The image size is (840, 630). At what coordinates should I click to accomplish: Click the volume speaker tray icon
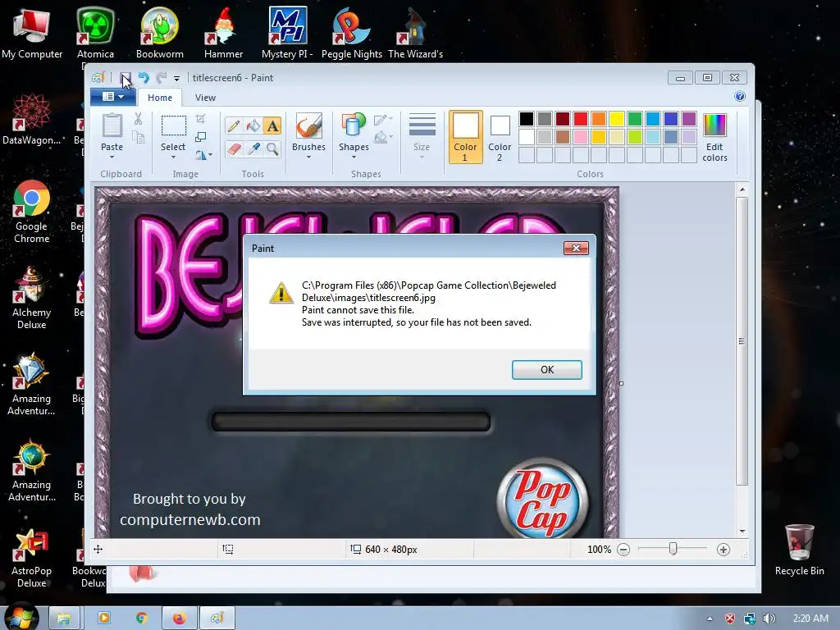pos(769,619)
